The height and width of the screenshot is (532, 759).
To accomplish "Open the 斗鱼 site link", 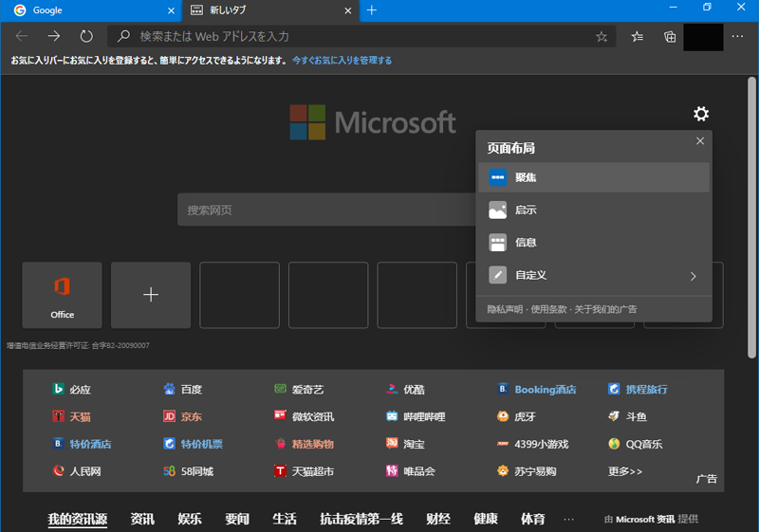I will pos(627,416).
